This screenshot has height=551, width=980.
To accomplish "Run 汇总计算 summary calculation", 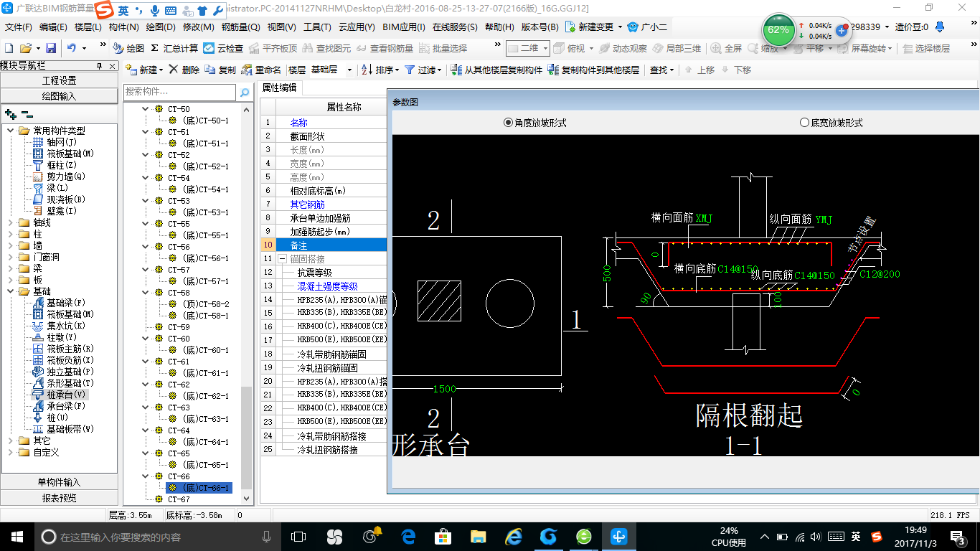I will [x=174, y=48].
